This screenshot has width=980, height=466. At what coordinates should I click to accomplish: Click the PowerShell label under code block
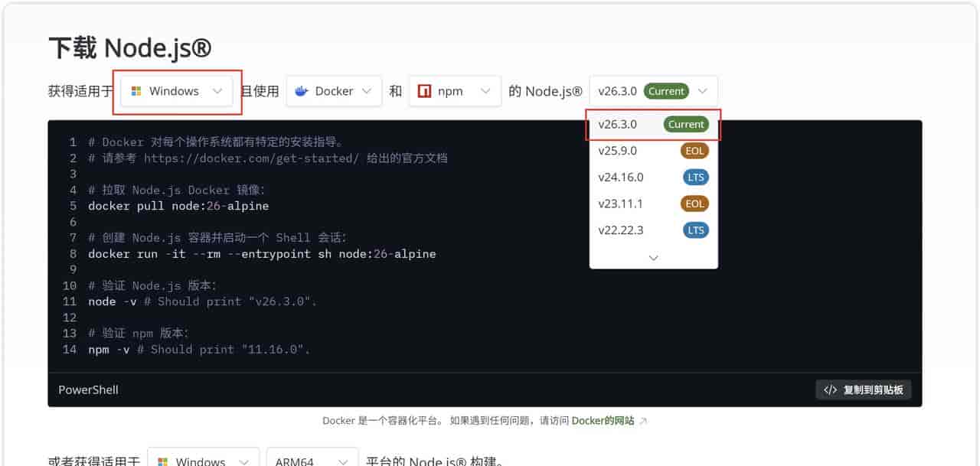(88, 389)
